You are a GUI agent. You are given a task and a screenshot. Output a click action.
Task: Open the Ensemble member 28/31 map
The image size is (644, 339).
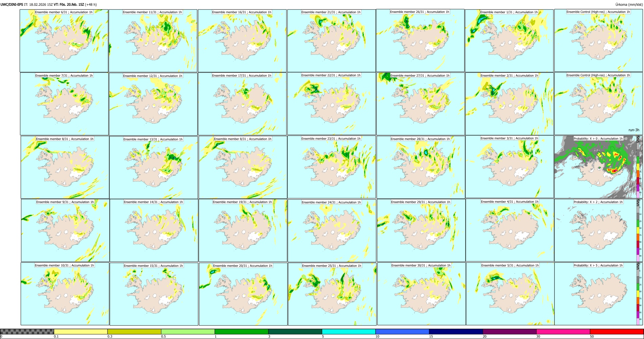tap(421, 167)
